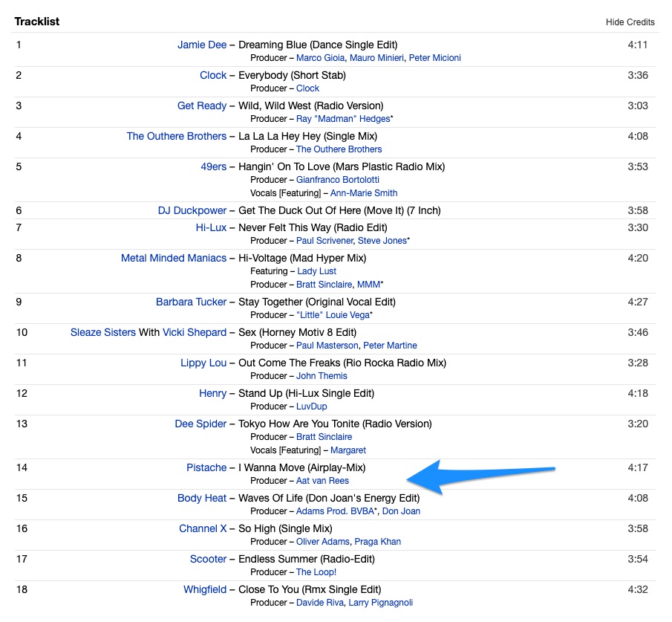Click duration 4:27 of Barbara Tucker track
This screenshot has height=622, width=672.
[x=638, y=302]
